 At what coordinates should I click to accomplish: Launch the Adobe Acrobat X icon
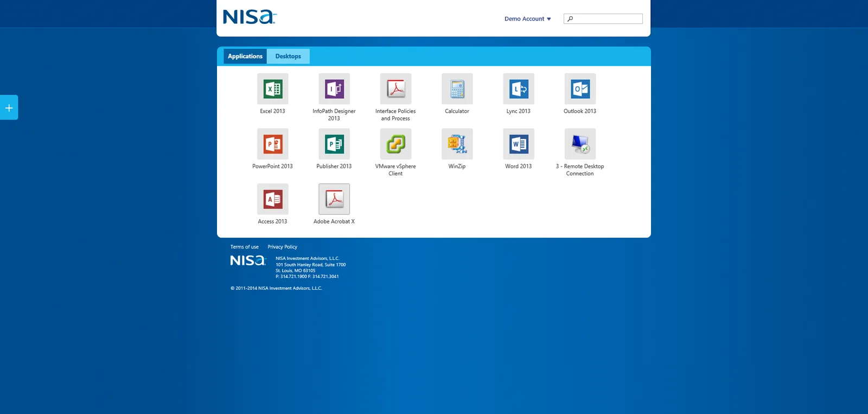[334, 199]
